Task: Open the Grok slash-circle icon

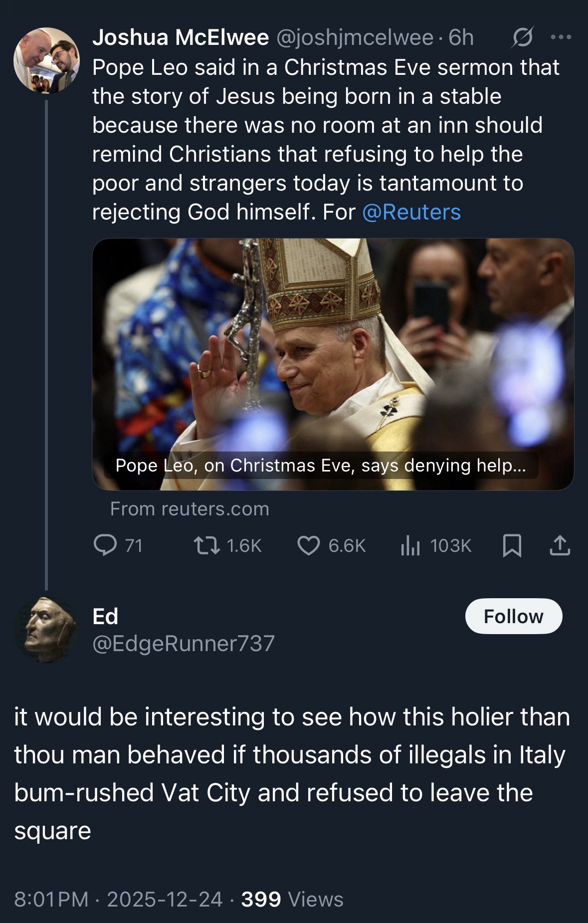Action: coord(522,37)
